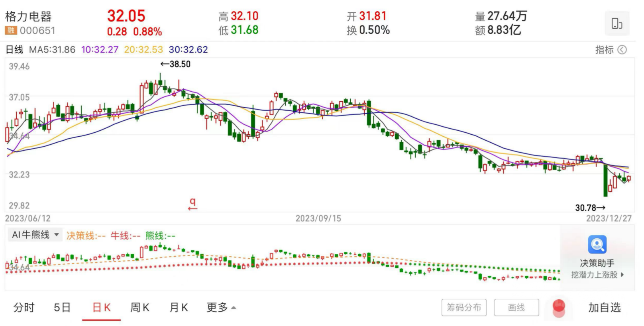Switch to the 分时 tab
The width and height of the screenshot is (644, 326).
pyautogui.click(x=24, y=308)
